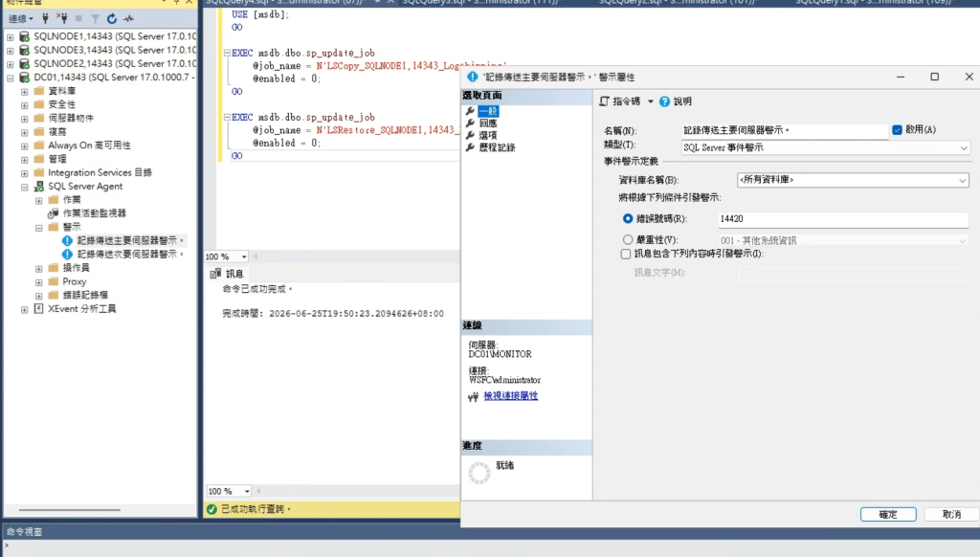The height and width of the screenshot is (557, 980).
Task: Click the 記錄傳送主要伺服器警示 alert icon in the tree
Action: 68,240
